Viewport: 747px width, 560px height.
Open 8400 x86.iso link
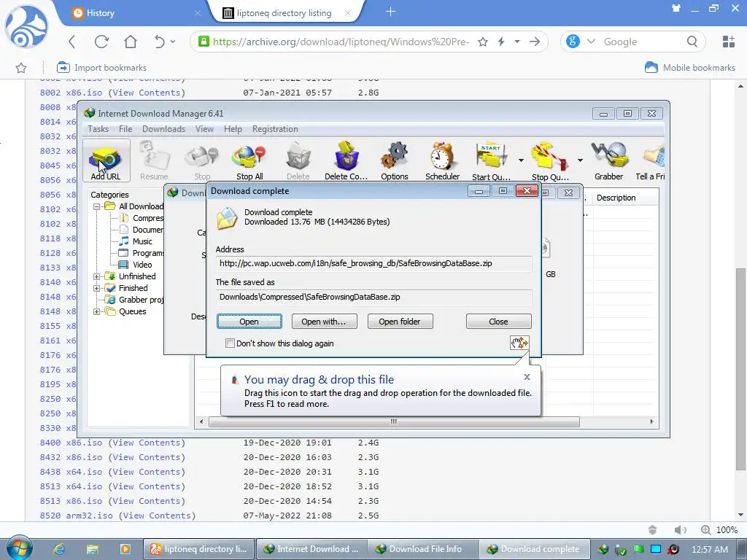(71, 443)
